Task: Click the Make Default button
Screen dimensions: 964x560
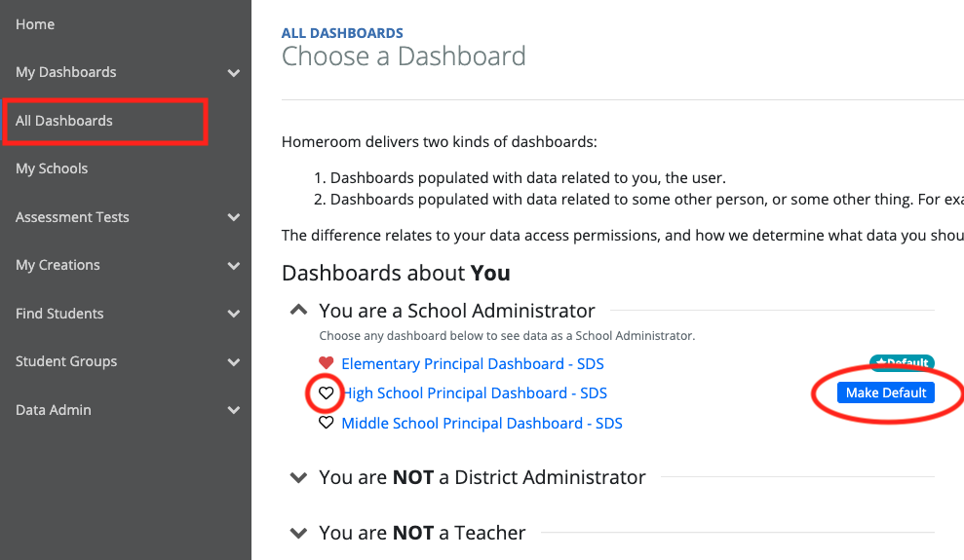Action: [885, 392]
